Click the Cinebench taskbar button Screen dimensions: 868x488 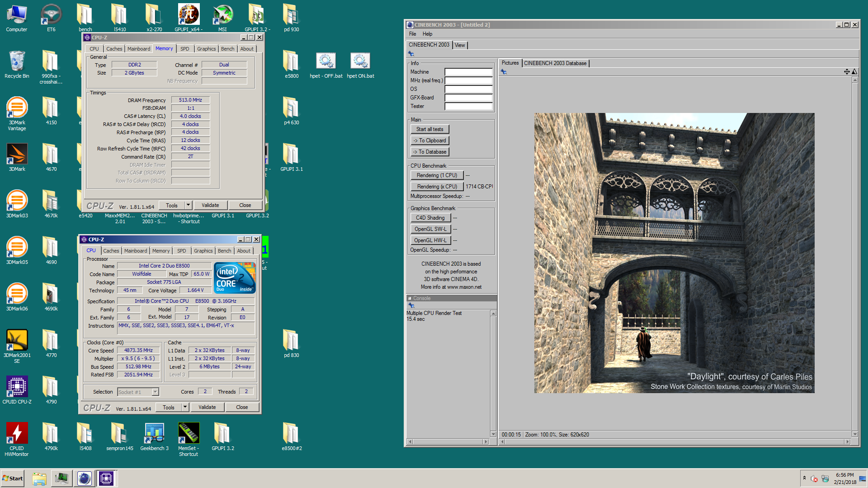(85, 478)
